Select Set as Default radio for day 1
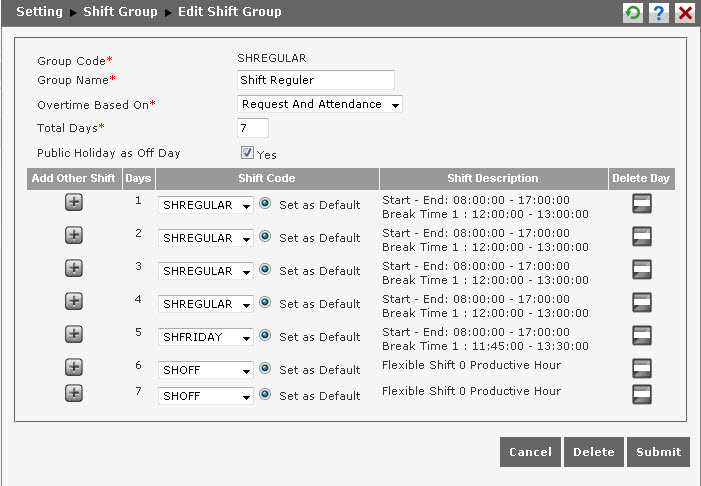This screenshot has height=486, width=701. tap(265, 203)
